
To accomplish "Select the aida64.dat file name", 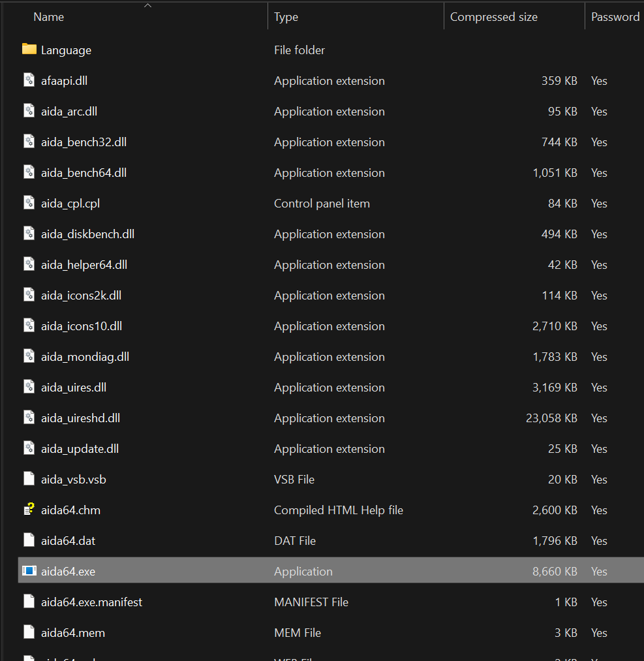I will (x=69, y=541).
